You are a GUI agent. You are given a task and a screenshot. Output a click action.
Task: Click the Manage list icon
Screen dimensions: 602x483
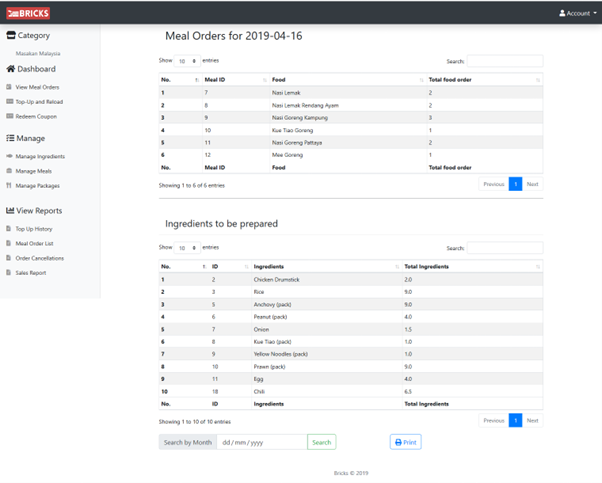[x=10, y=138]
